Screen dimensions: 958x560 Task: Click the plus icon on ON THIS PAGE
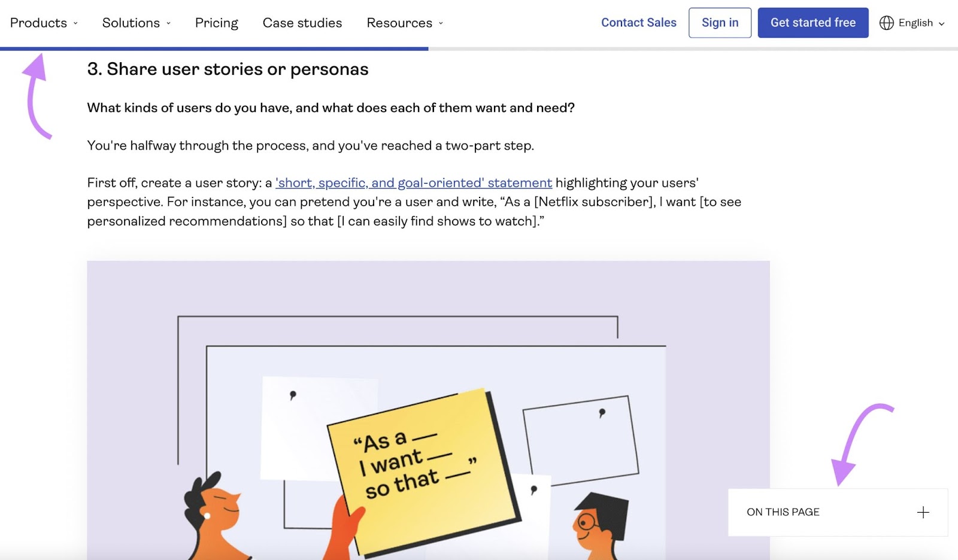point(923,512)
